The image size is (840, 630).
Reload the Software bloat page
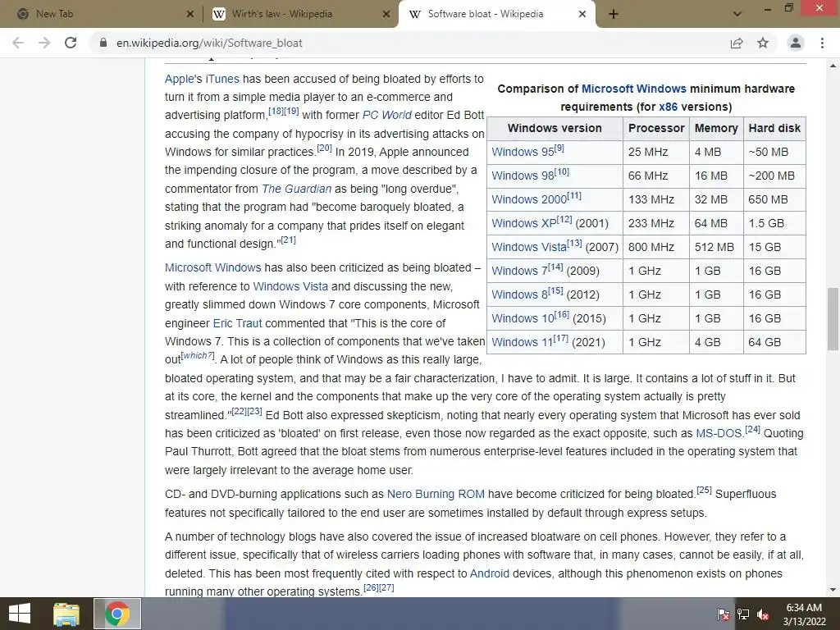(71, 43)
